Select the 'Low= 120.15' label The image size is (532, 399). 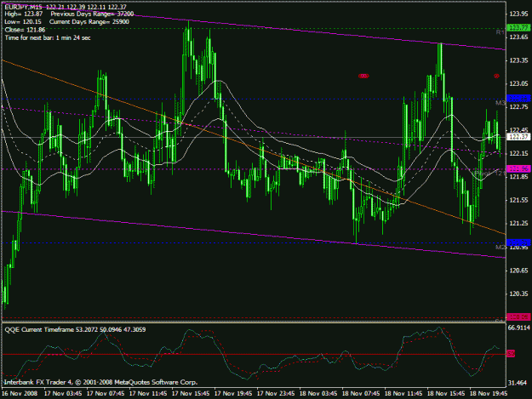(23, 22)
